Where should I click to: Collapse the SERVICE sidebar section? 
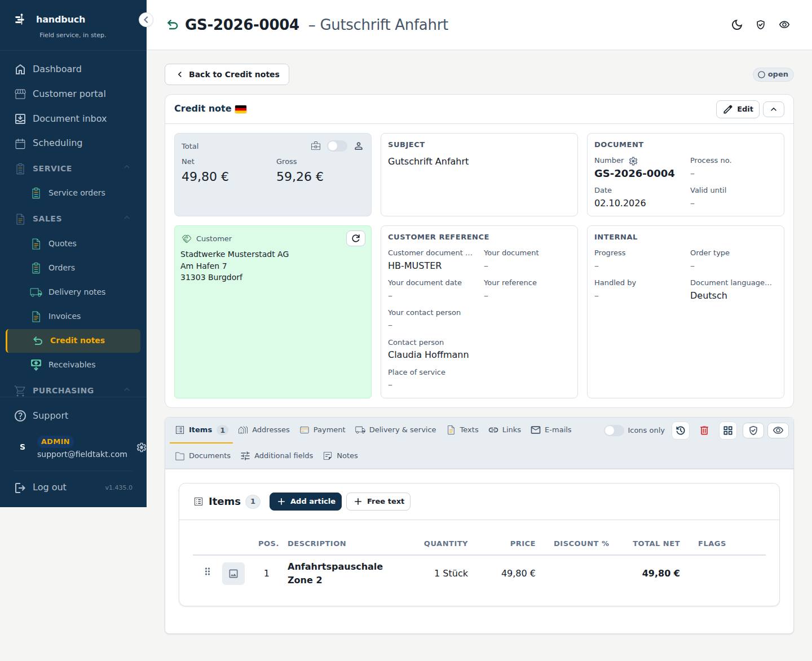127,168
